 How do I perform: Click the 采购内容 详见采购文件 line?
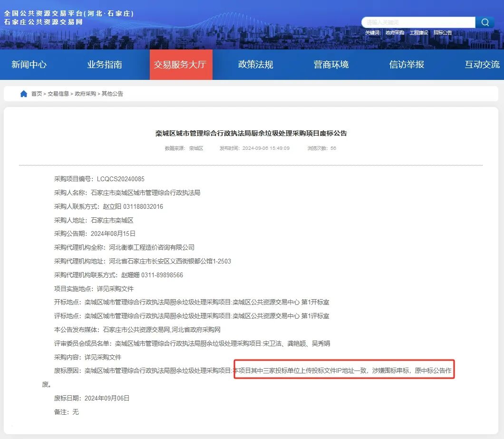coord(87,357)
